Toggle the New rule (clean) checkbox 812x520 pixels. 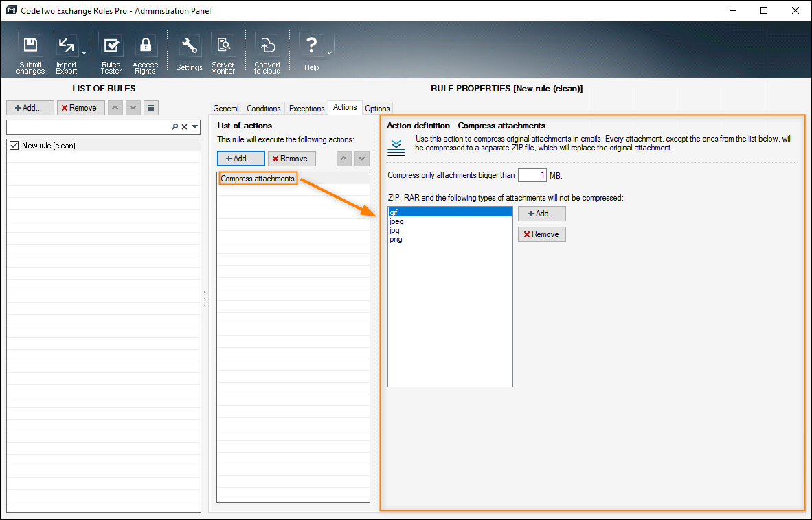point(14,146)
